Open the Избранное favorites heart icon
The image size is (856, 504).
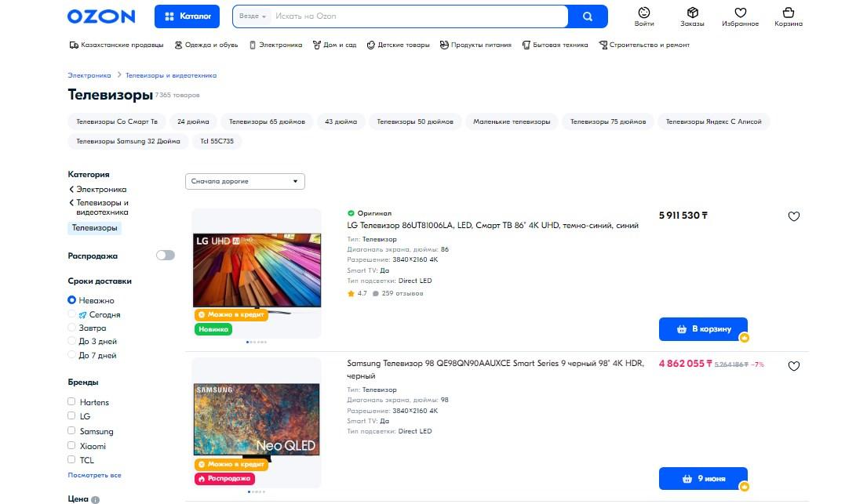tap(740, 16)
